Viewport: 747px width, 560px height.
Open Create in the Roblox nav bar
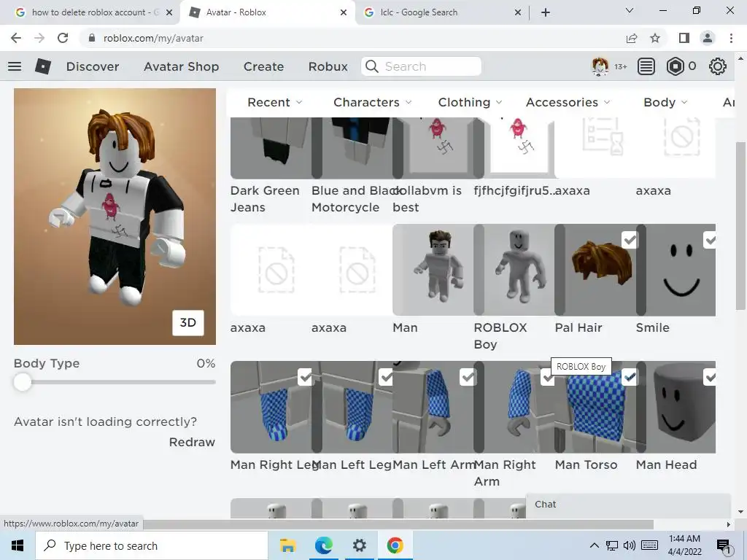tap(263, 66)
